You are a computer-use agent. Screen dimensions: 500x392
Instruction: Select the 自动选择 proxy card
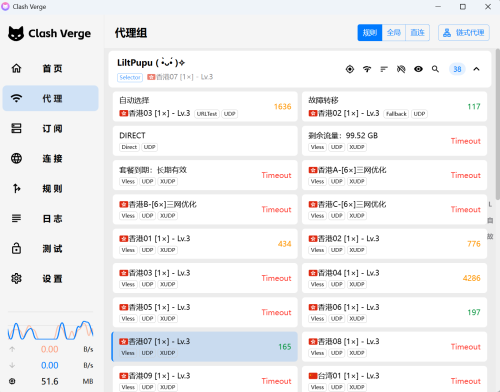click(x=205, y=106)
